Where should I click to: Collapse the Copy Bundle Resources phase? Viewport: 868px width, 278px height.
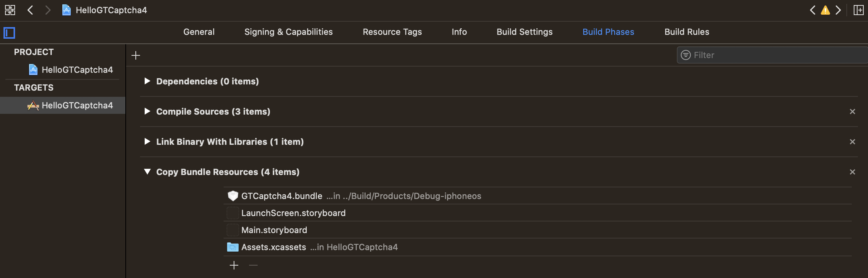tap(147, 172)
